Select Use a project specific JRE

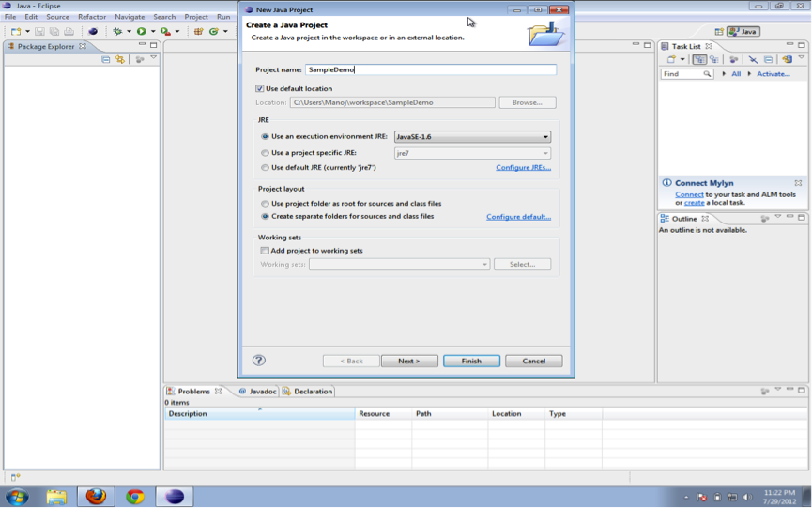click(265, 153)
